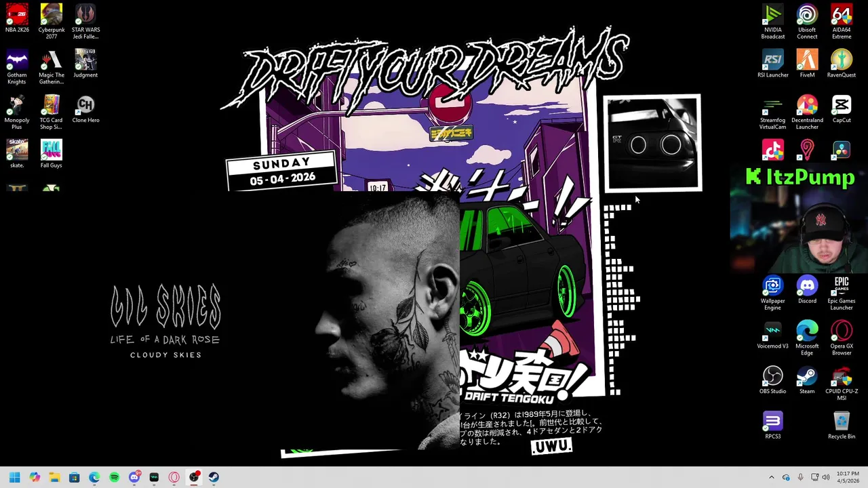The image size is (868, 488).
Task: Open Copilot from the taskbar
Action: (x=35, y=477)
